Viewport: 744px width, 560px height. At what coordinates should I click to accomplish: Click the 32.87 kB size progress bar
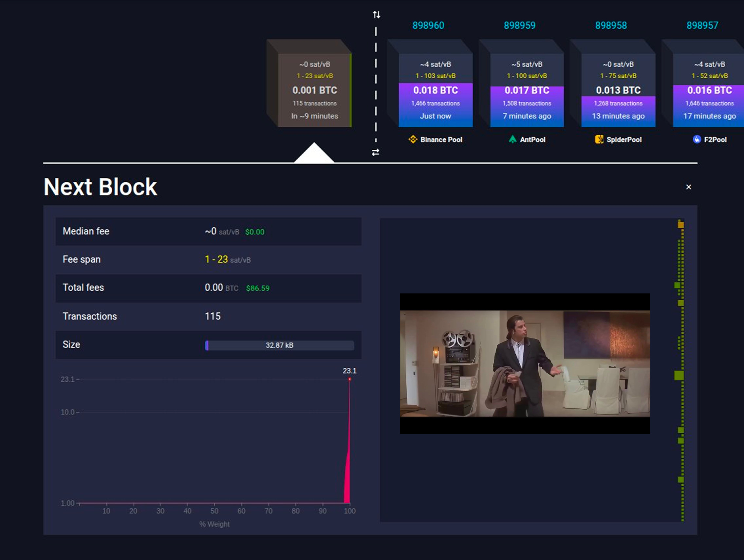point(280,345)
